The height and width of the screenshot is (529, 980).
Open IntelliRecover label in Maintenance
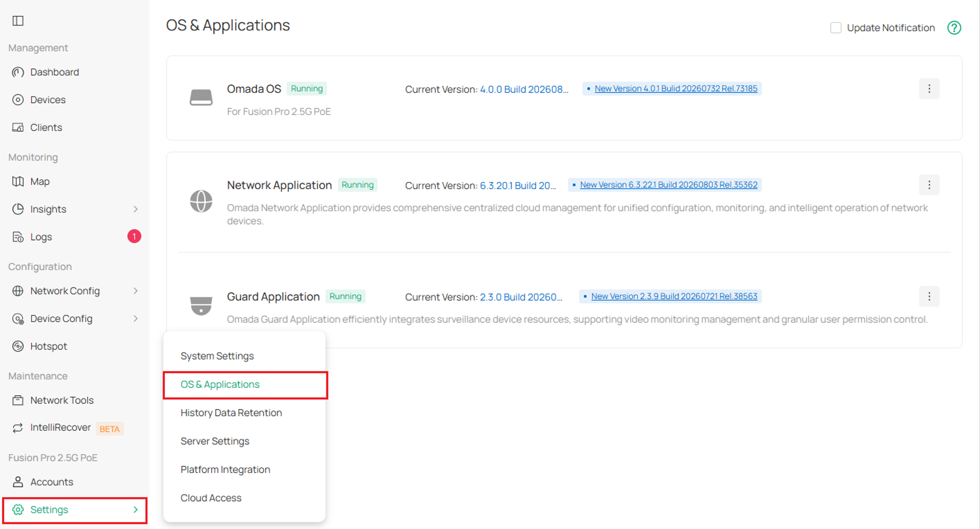pos(60,428)
